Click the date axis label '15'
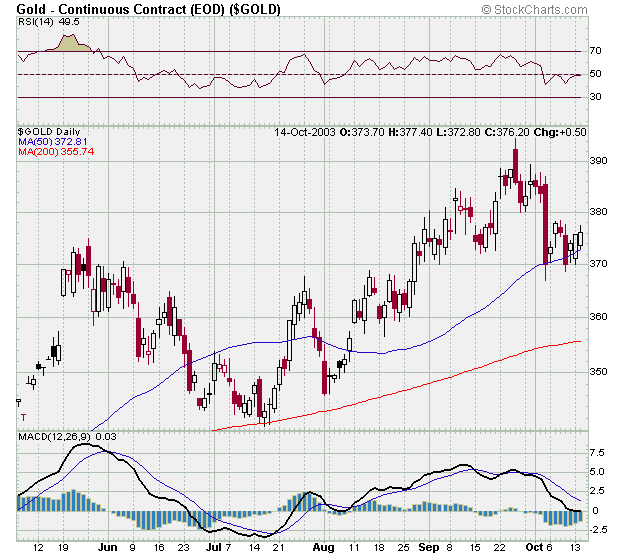 (475, 547)
